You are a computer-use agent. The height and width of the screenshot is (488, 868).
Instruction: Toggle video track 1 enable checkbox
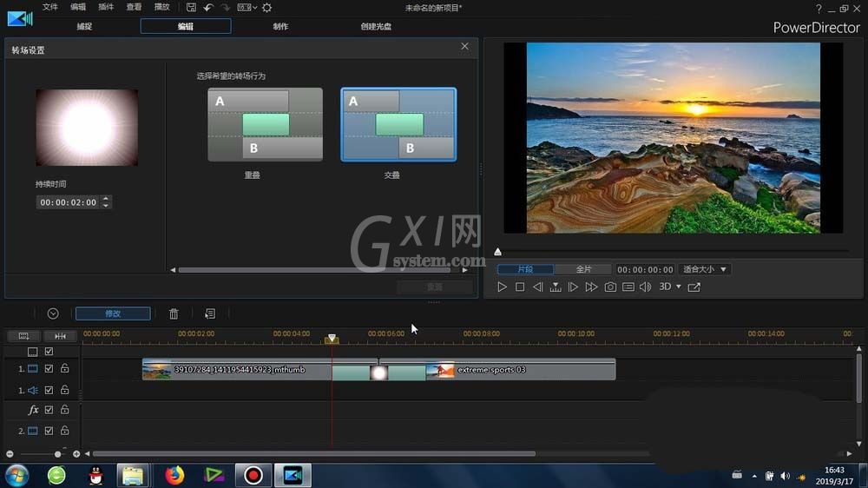pos(49,368)
